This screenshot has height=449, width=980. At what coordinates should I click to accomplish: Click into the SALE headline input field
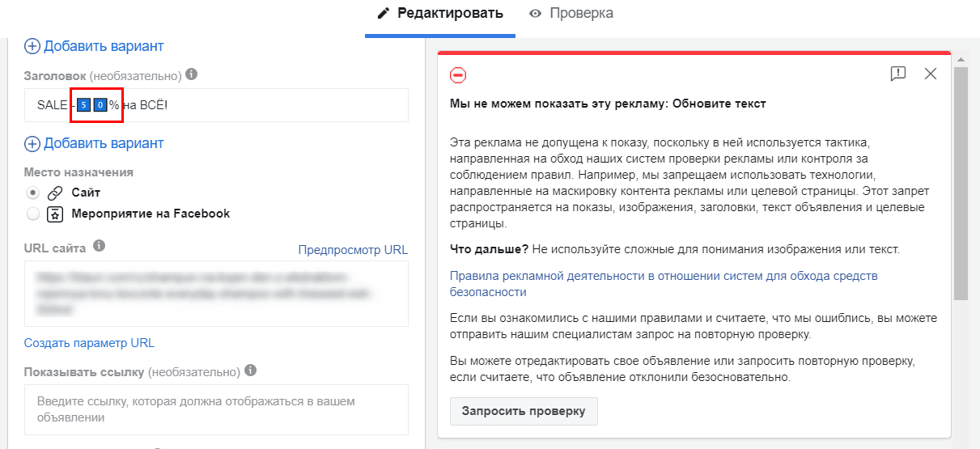pos(216,105)
